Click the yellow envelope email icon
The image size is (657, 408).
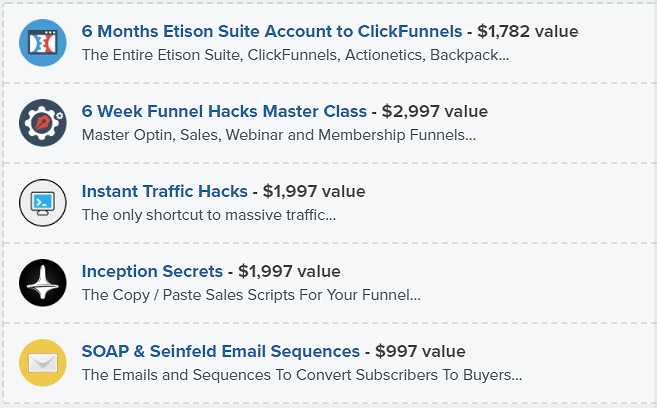click(x=43, y=363)
